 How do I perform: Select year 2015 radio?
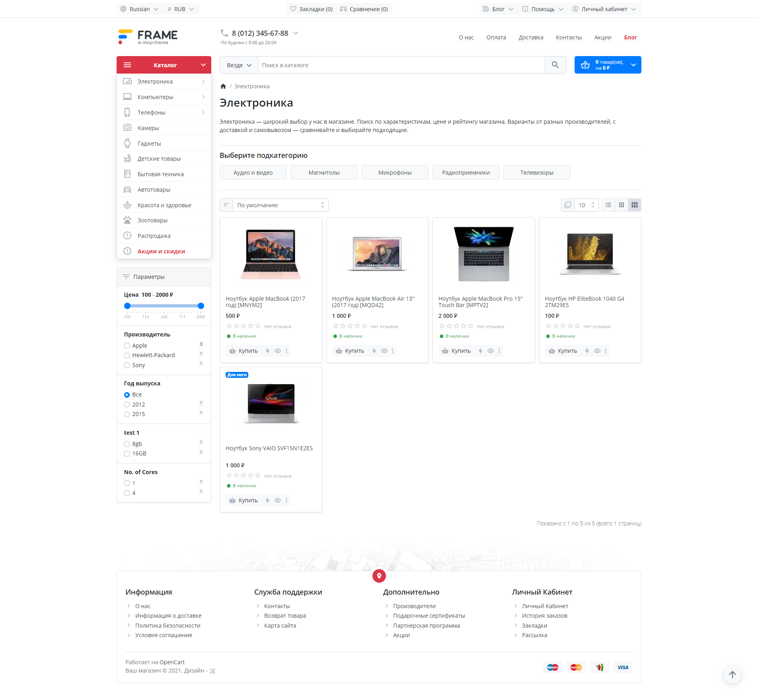pyautogui.click(x=127, y=414)
